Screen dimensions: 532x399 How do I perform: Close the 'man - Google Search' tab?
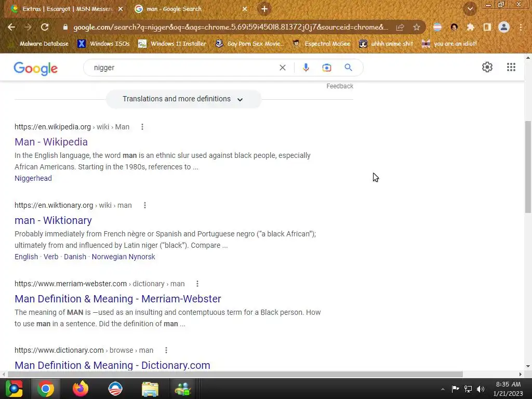click(x=245, y=9)
